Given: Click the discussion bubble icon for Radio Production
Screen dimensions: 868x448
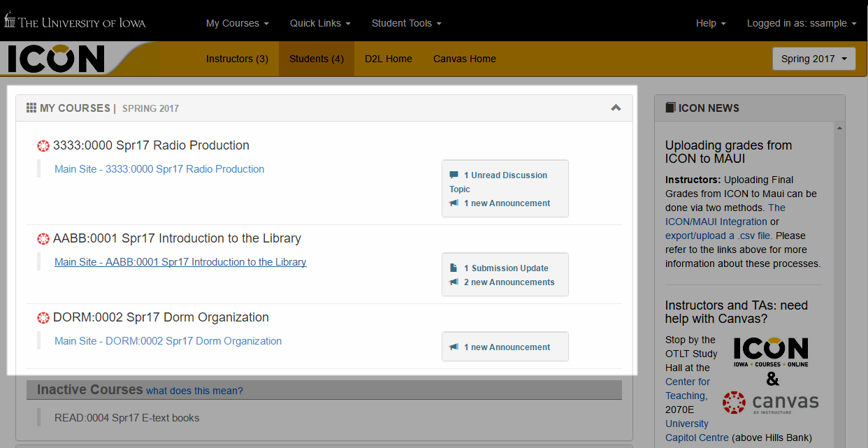Looking at the screenshot, I should click(x=454, y=175).
